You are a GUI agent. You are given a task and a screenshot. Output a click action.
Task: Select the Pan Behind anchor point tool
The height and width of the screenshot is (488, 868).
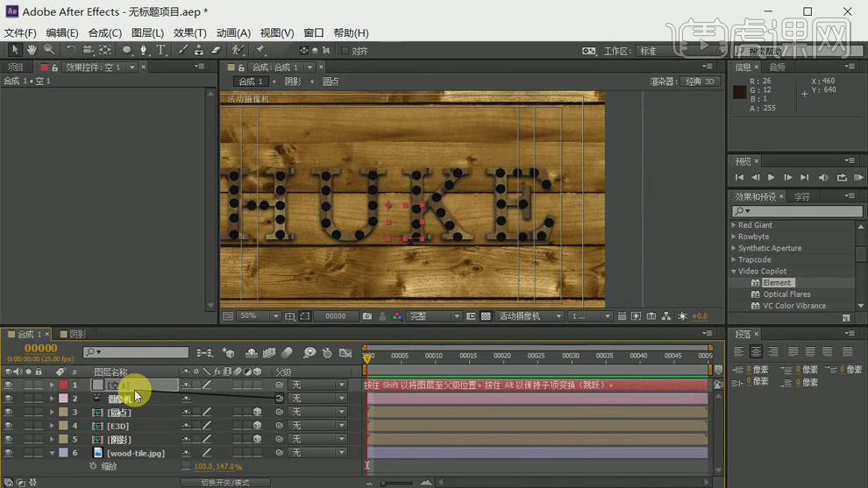[x=105, y=50]
